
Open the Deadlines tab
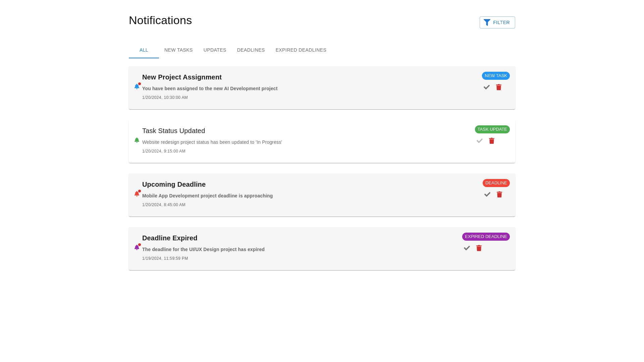coord(251,50)
